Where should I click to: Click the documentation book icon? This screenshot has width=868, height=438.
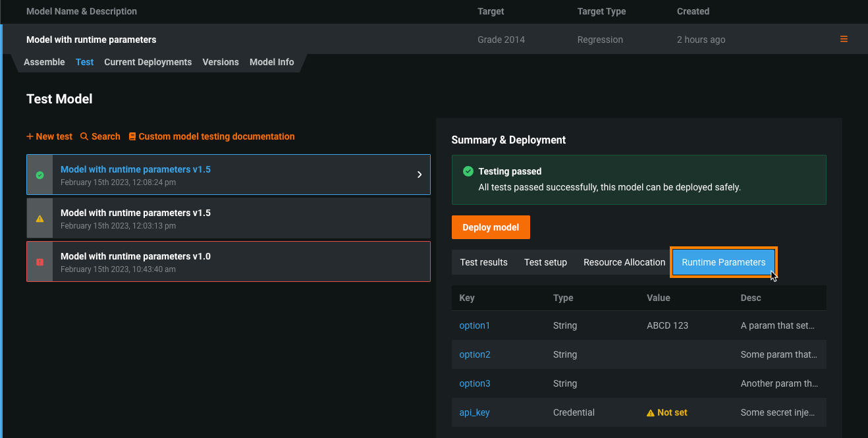(132, 136)
